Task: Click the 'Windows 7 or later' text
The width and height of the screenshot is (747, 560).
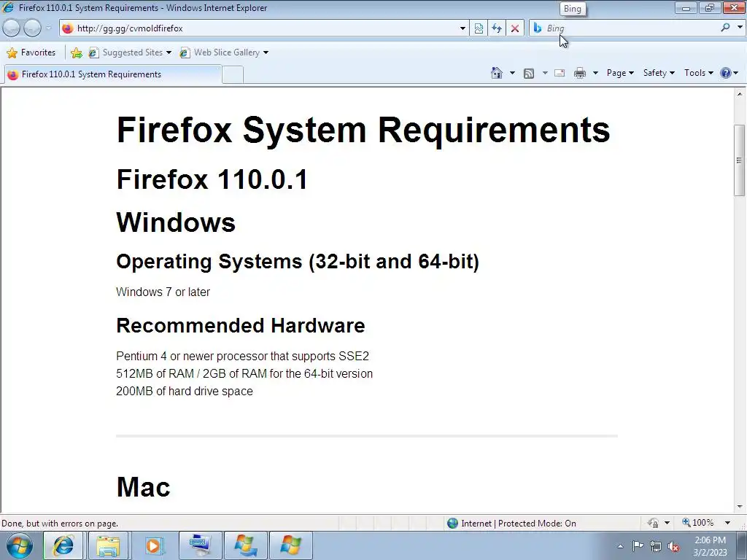Action: click(163, 292)
